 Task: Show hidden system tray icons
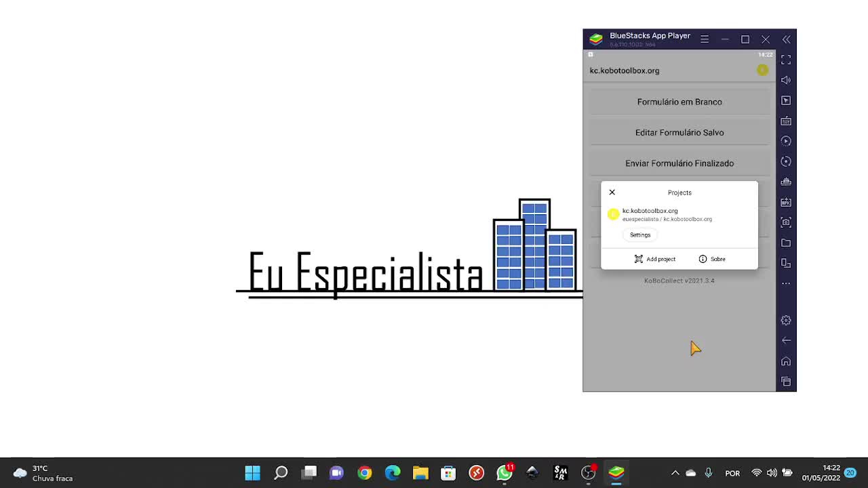pyautogui.click(x=675, y=473)
